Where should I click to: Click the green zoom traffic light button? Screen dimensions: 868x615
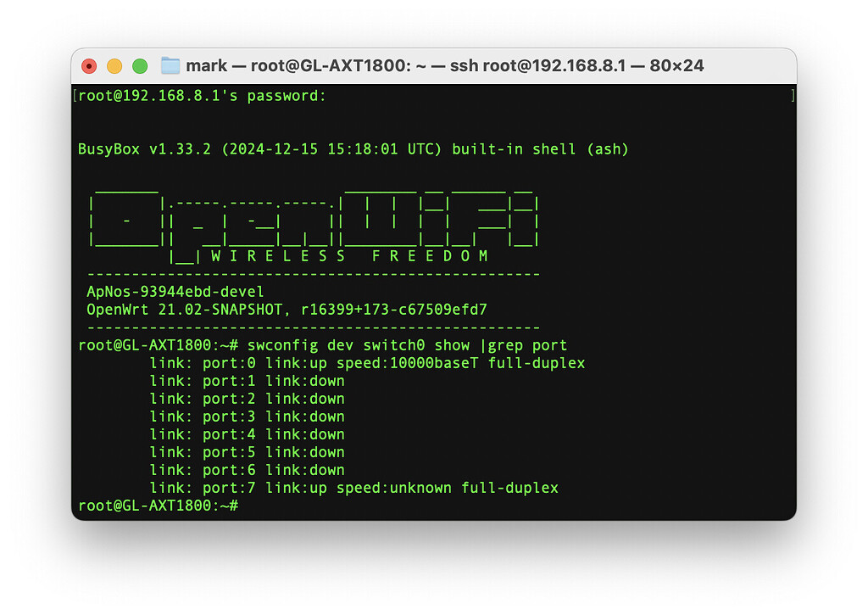(x=141, y=64)
